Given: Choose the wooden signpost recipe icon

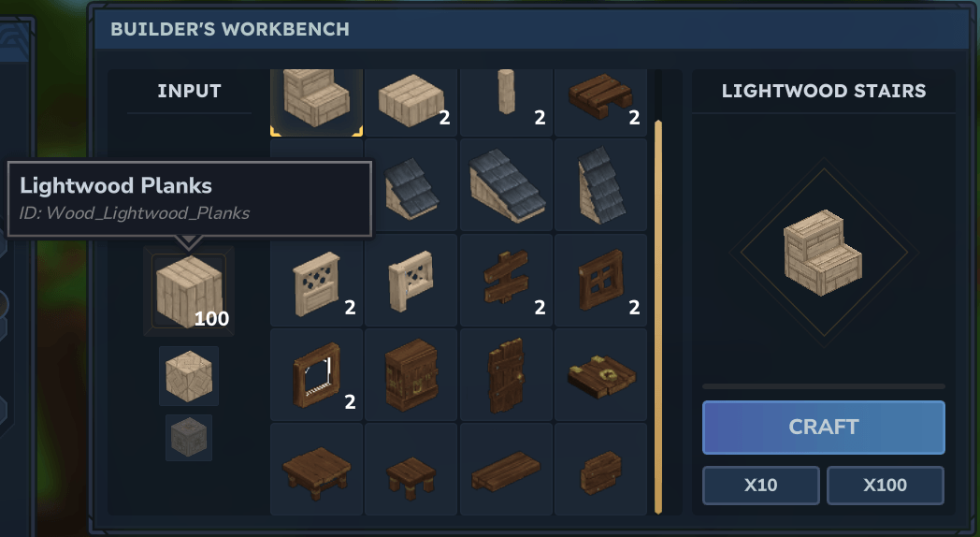Looking at the screenshot, I should pos(506,280).
